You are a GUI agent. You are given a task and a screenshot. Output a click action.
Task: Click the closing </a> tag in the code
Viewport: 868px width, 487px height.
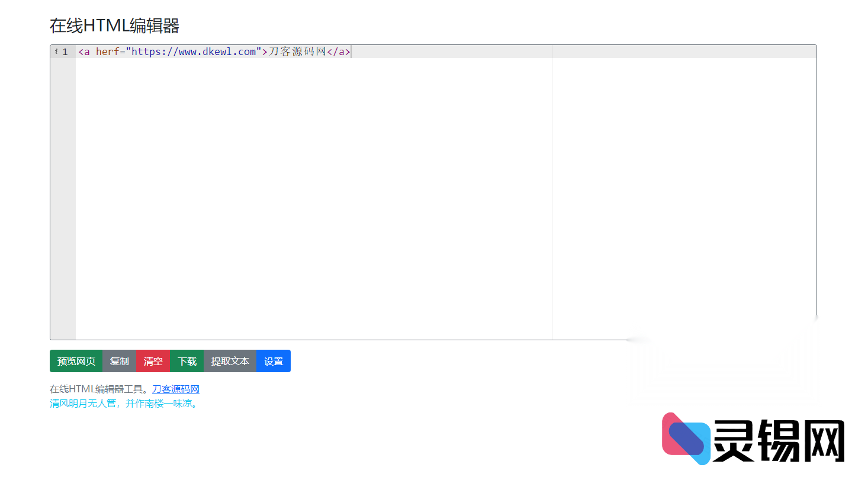pyautogui.click(x=339, y=52)
